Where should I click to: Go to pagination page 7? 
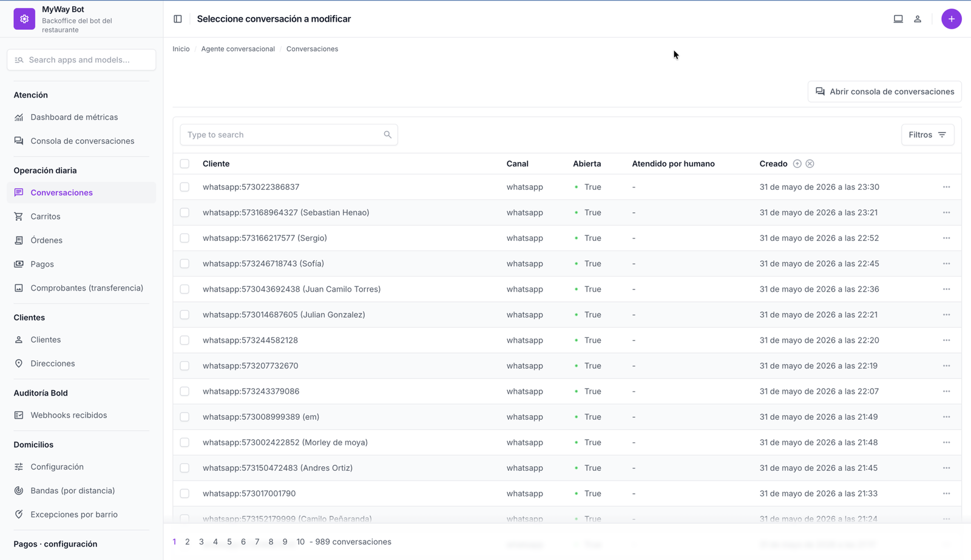click(257, 542)
